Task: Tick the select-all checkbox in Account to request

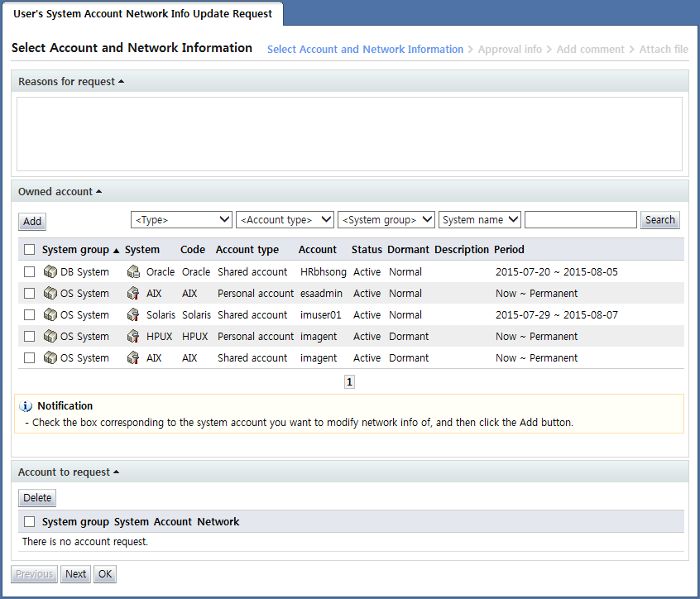Action: [30, 522]
